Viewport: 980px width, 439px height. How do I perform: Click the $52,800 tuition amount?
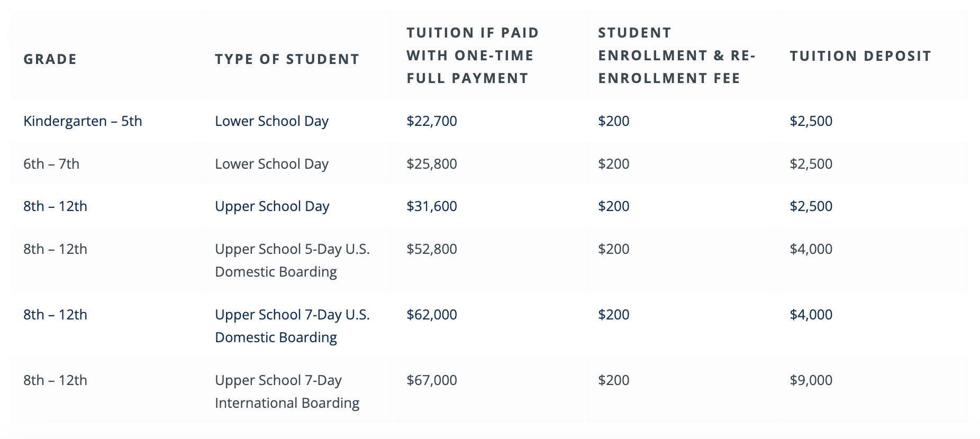(431, 249)
